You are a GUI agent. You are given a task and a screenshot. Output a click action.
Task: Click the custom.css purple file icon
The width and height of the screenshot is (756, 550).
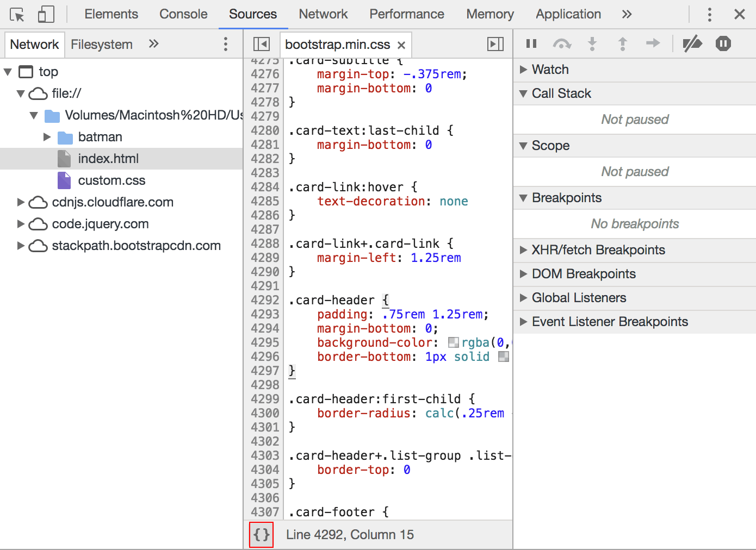point(64,180)
